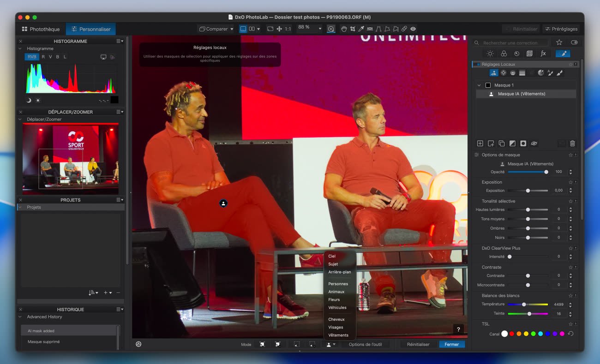600x364 pixels.
Task: Select the red TSL channel swatch
Action: (512, 334)
